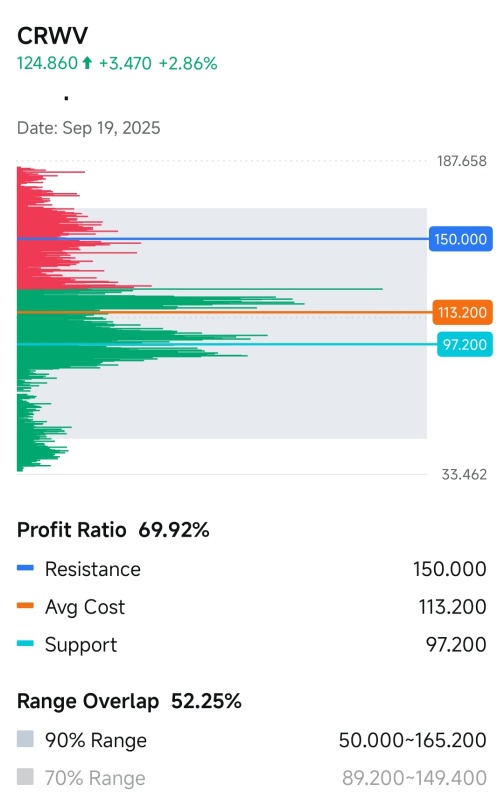Tap the 97.200 support price tag

pyautogui.click(x=465, y=344)
